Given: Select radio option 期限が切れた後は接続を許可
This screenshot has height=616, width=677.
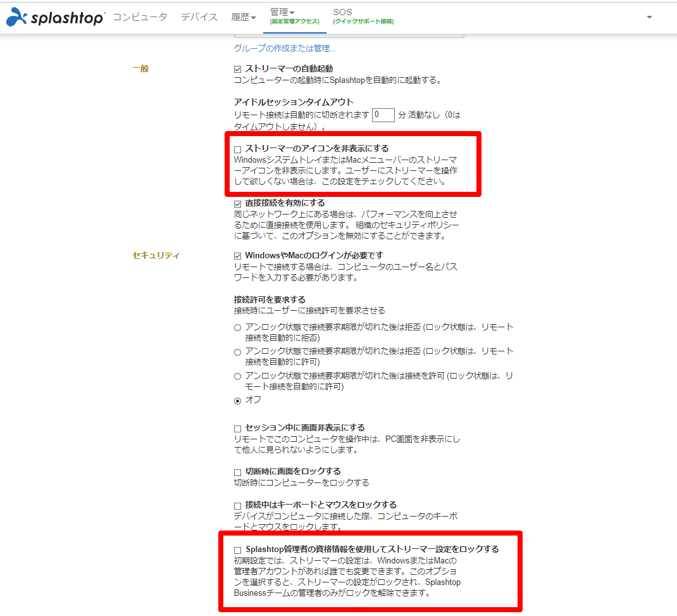Looking at the screenshot, I should [237, 377].
